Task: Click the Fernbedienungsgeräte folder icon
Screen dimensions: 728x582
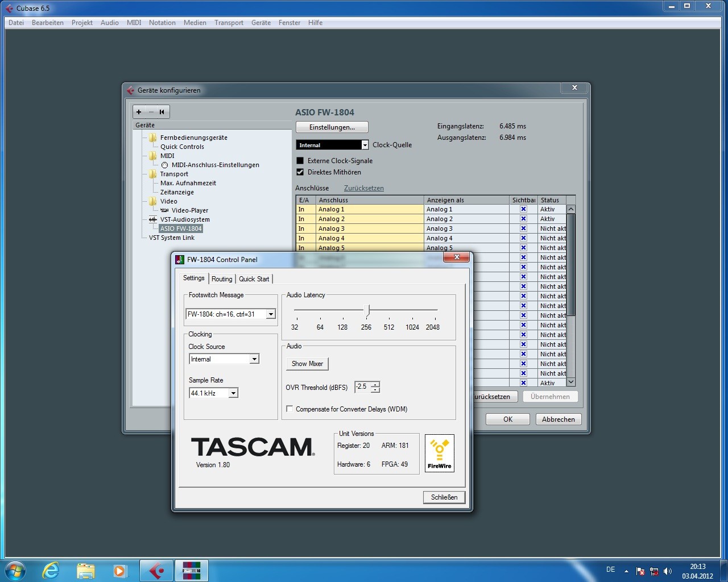Action: pos(153,138)
